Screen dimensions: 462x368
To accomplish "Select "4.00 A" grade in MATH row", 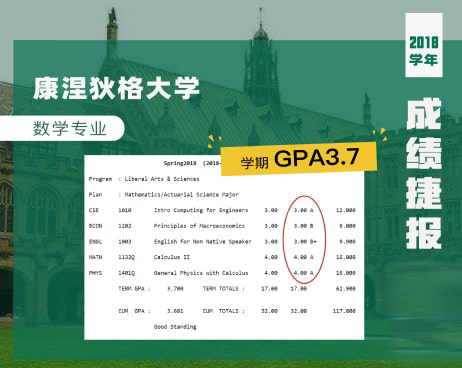I will [303, 257].
